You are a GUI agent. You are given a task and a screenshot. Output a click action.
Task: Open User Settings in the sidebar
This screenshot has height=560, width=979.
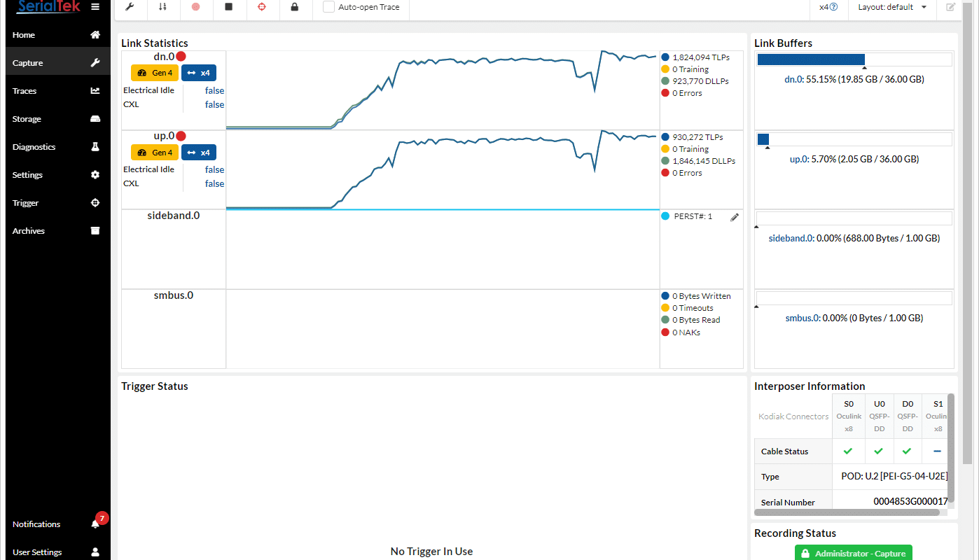(58, 552)
